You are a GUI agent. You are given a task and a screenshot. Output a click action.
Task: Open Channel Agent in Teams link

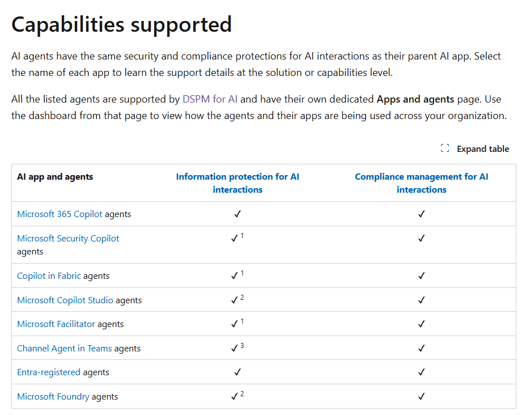pos(64,349)
